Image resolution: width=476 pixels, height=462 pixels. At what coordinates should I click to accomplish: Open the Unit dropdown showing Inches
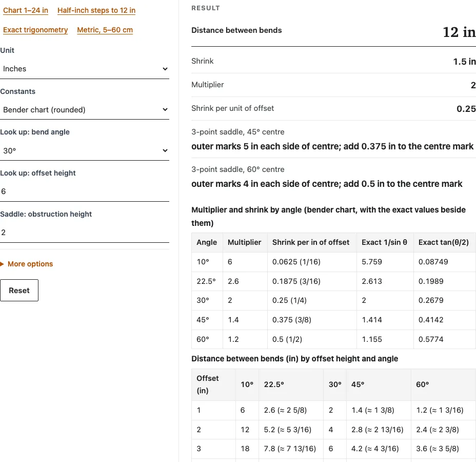click(85, 69)
